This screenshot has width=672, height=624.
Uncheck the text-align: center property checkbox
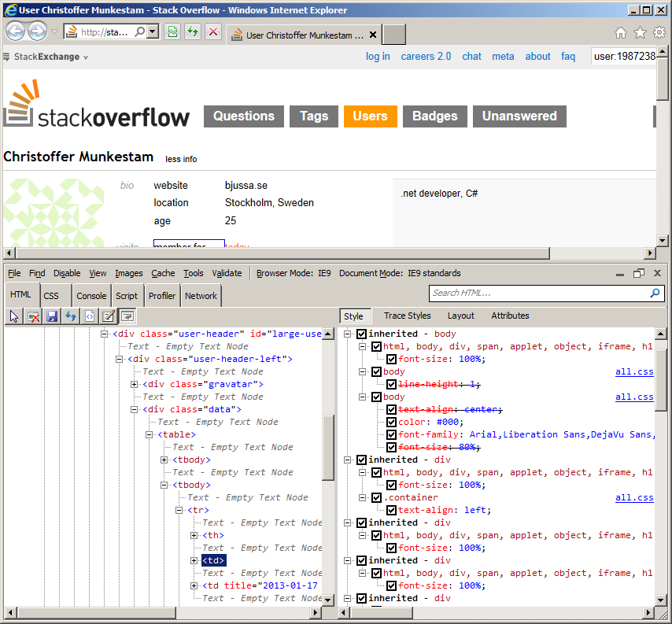click(391, 410)
